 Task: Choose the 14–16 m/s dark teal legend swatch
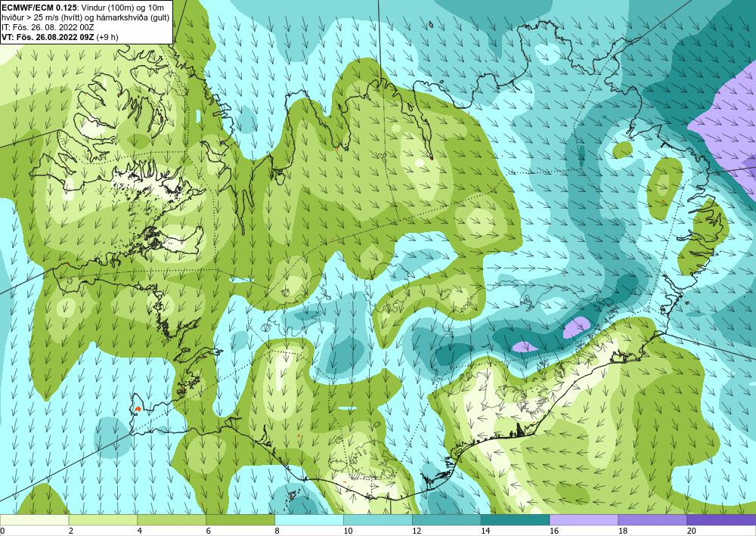click(x=516, y=520)
